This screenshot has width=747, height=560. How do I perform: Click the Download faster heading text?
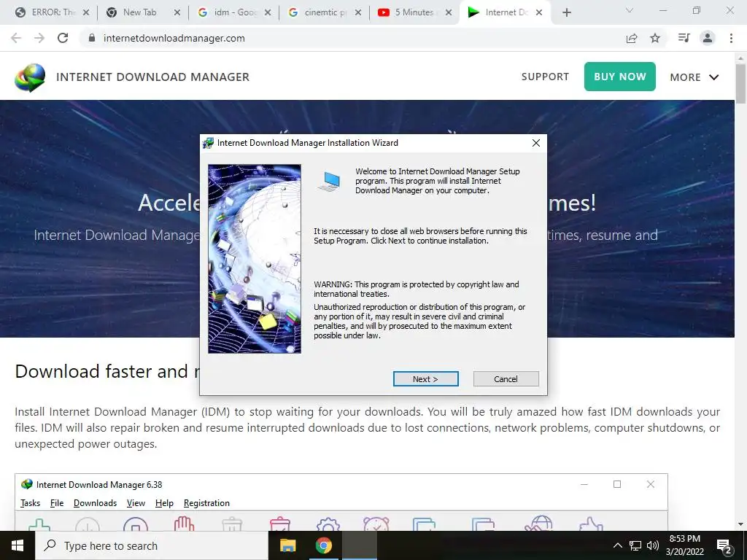[107, 371]
